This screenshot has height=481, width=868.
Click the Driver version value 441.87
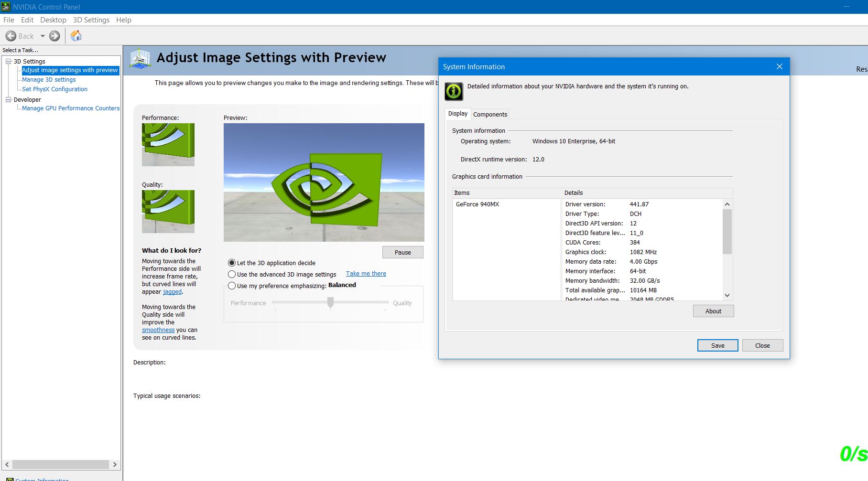pyautogui.click(x=639, y=204)
